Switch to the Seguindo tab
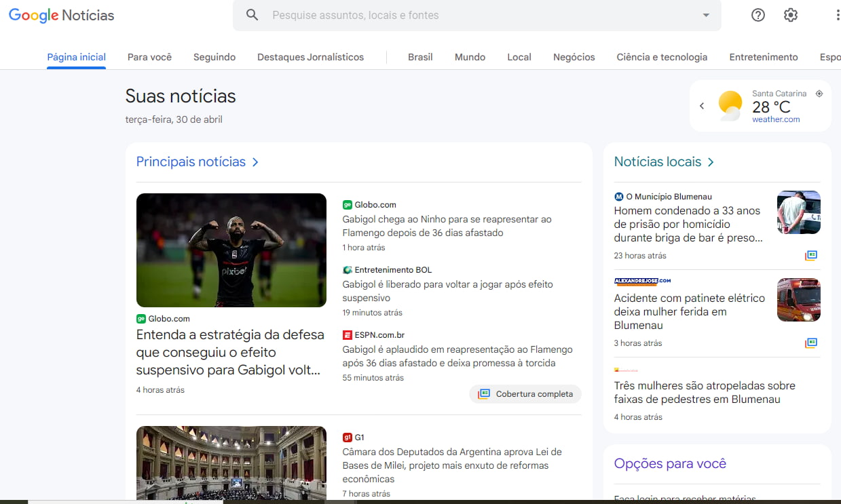Viewport: 841px width, 504px height. [x=214, y=57]
